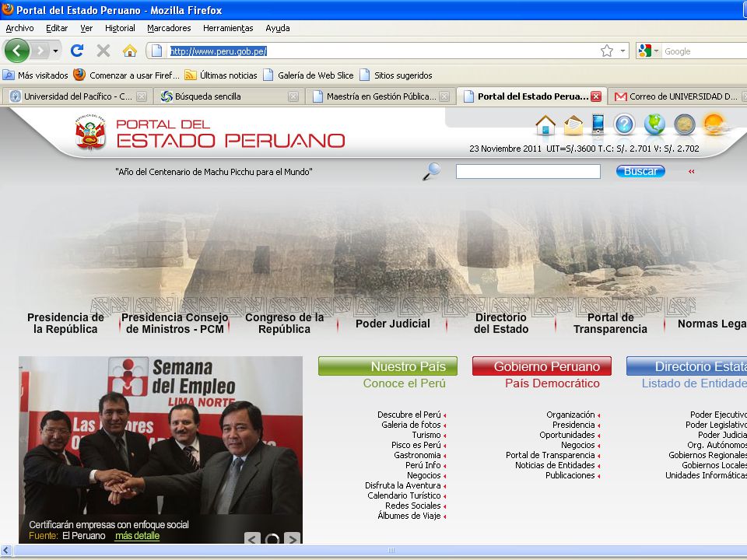
Task: Go to the Firefox home page icon
Action: point(130,51)
